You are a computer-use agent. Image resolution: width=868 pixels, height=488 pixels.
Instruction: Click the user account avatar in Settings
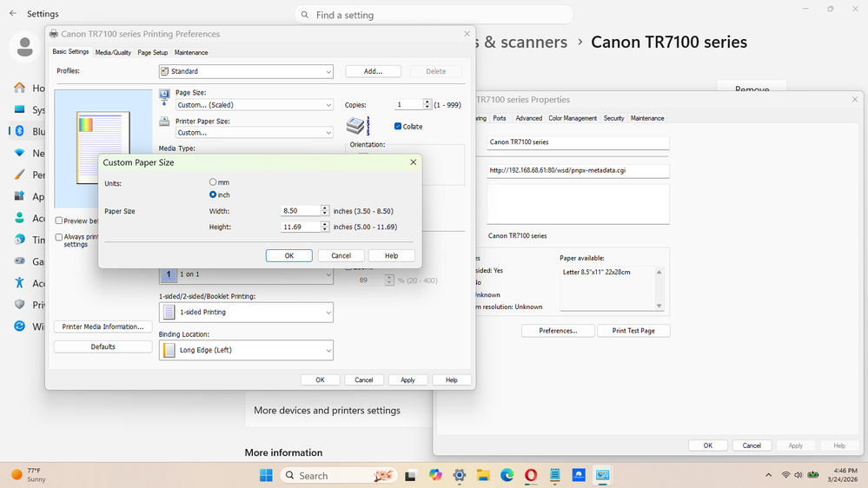coord(24,47)
